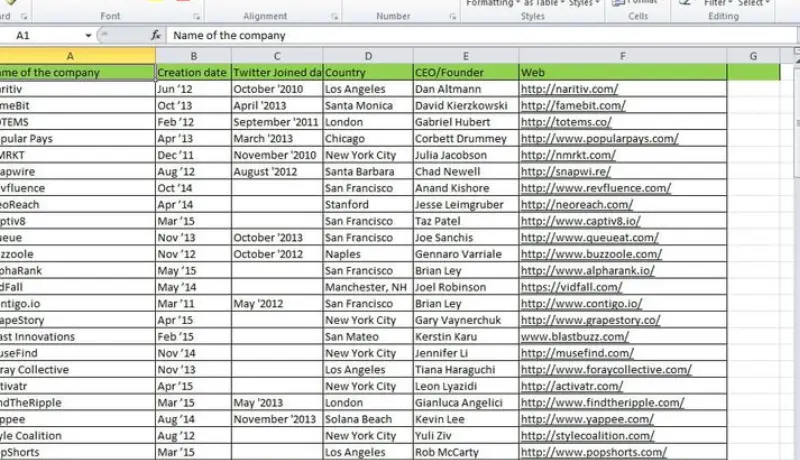The image size is (800, 460).
Task: Open the stylecoalition.com link
Action: click(587, 436)
